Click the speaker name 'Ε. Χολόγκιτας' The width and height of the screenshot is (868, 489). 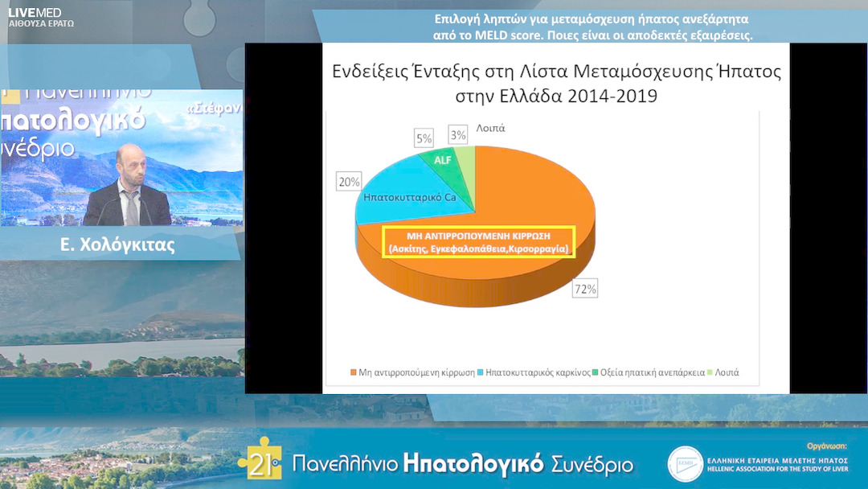(117, 244)
